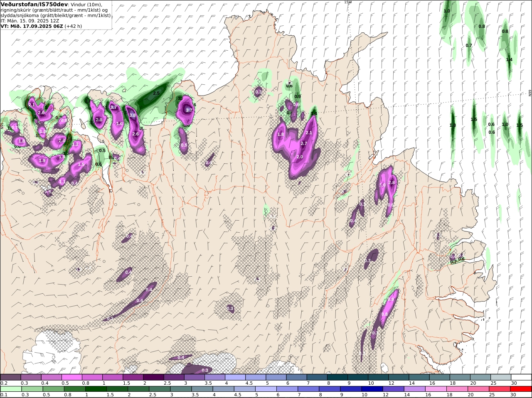Screen dimensions: 532x398
Task: Click the 0.4 label in the top legend row
Action: click(44, 383)
